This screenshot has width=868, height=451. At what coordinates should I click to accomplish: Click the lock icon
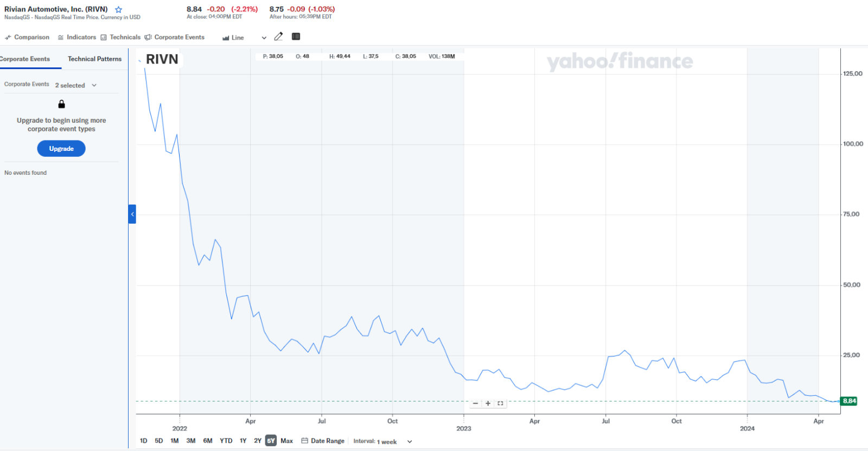tap(62, 104)
